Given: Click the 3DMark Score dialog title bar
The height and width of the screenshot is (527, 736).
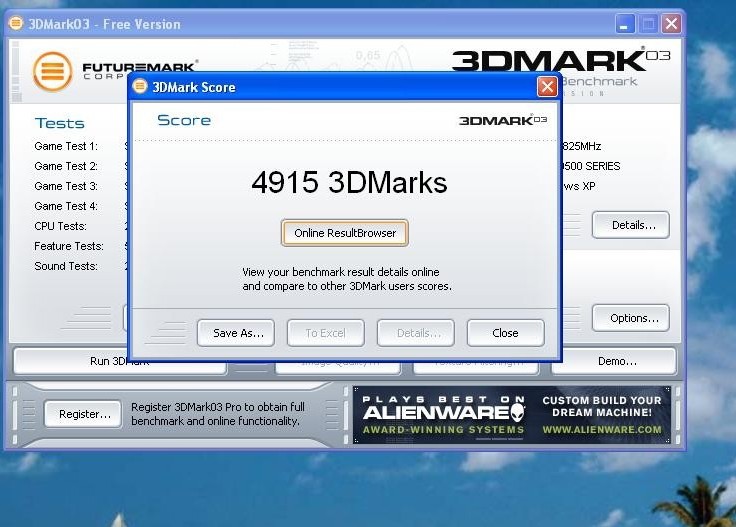Looking at the screenshot, I should coord(345,87).
